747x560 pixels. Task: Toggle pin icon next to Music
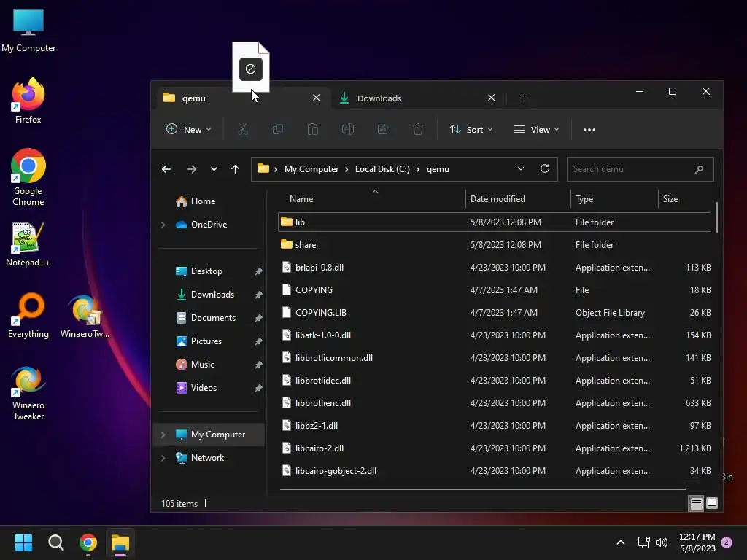(258, 365)
